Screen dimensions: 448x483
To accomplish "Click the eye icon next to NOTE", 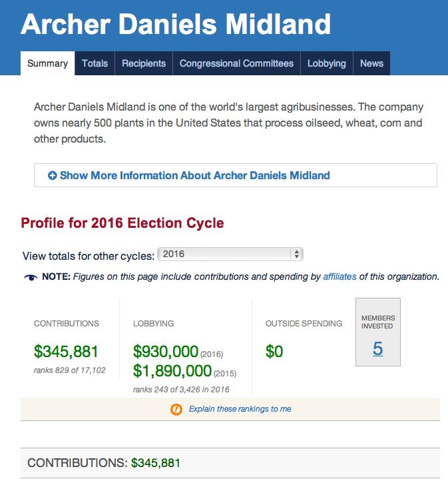I will [x=31, y=276].
